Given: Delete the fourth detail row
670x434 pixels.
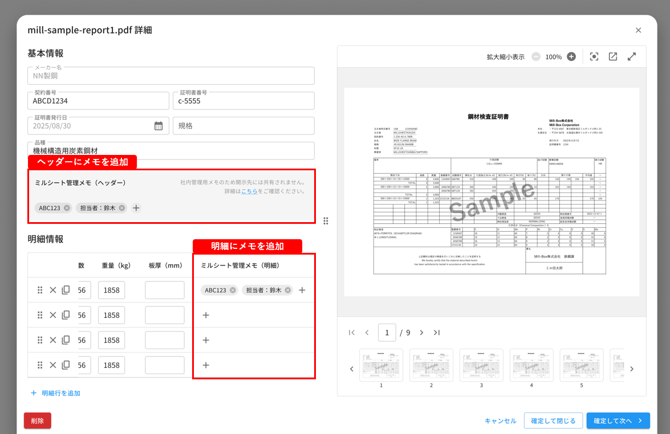Looking at the screenshot, I should (x=53, y=365).
